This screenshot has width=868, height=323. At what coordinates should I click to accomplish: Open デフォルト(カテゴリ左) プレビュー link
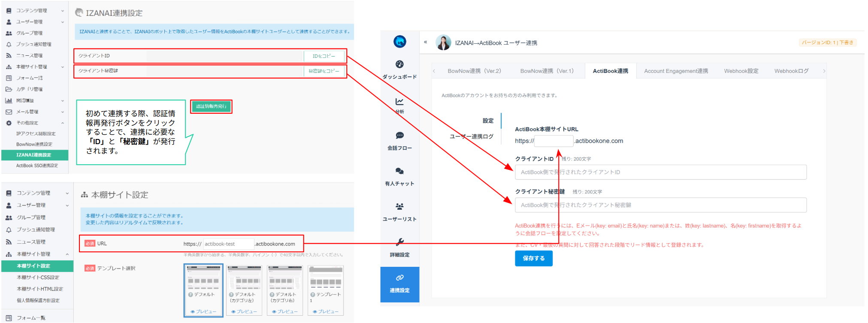(x=244, y=311)
